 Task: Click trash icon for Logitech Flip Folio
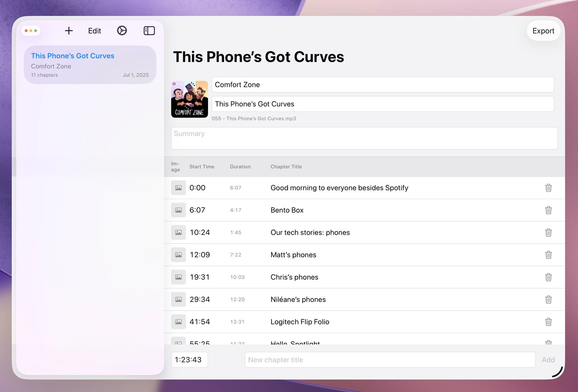click(x=548, y=322)
